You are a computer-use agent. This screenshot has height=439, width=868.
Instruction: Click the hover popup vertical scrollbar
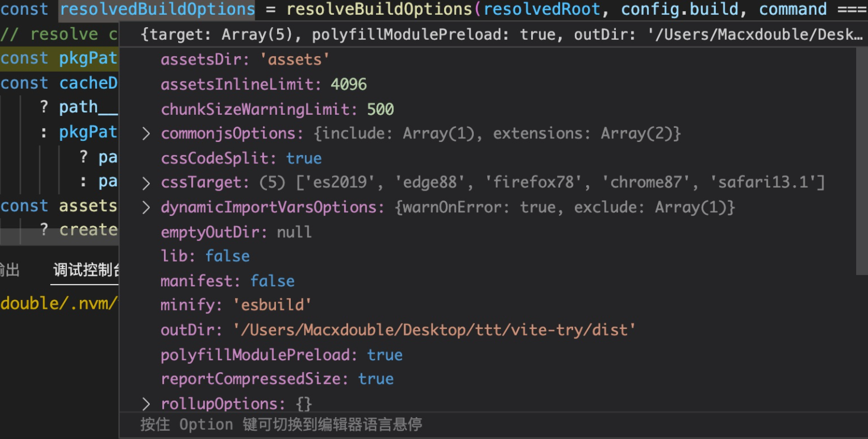862,161
